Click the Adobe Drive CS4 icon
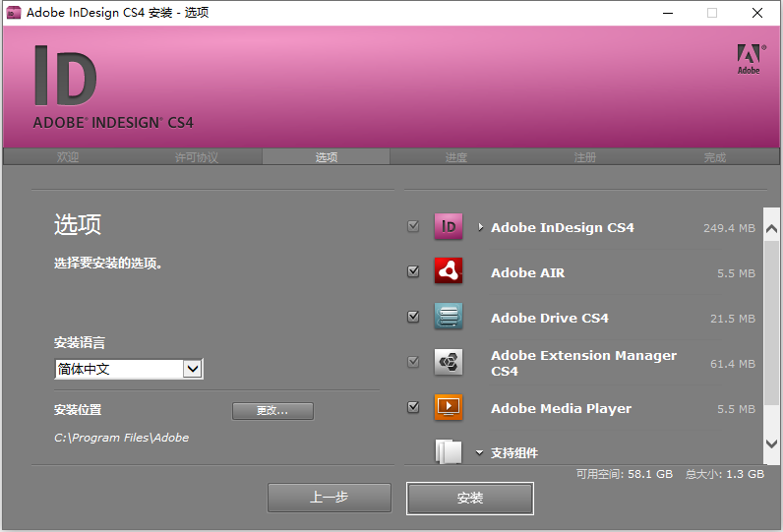 (448, 316)
